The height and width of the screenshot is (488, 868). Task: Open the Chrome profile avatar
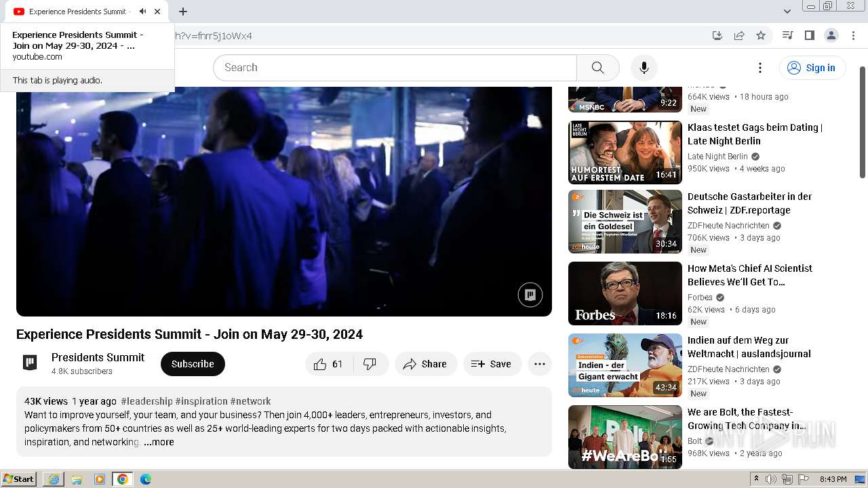831,35
